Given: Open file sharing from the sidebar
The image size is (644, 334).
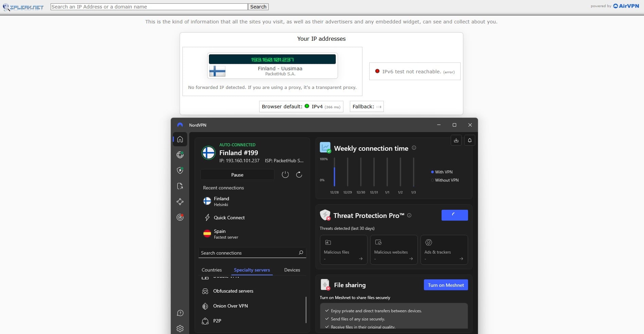Looking at the screenshot, I should tap(180, 186).
